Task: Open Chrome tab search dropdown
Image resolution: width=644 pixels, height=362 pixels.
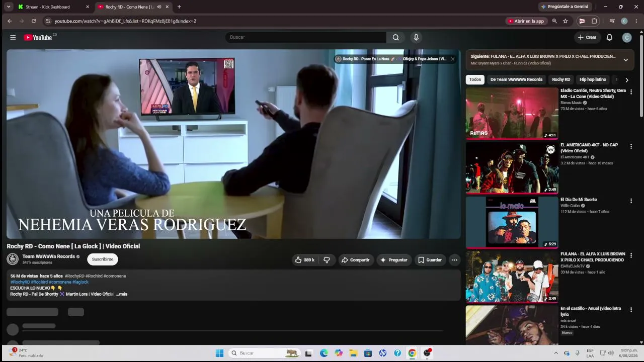Action: coord(9,7)
